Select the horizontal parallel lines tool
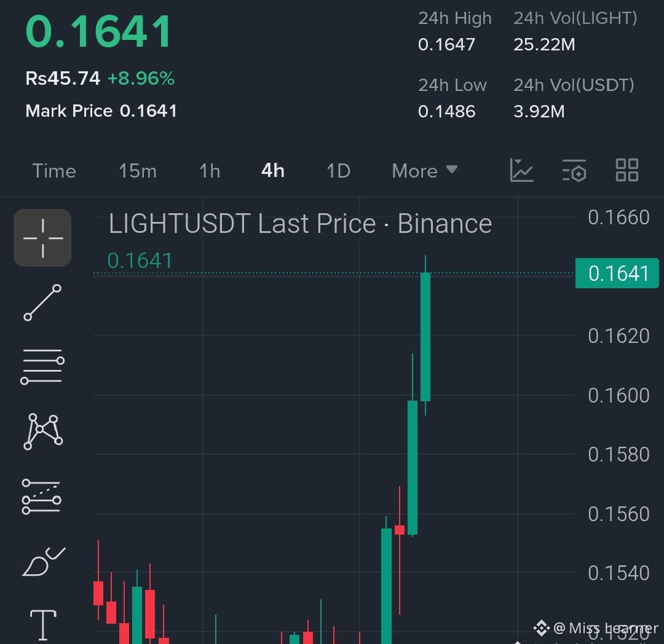This screenshot has width=664, height=644. pyautogui.click(x=42, y=366)
